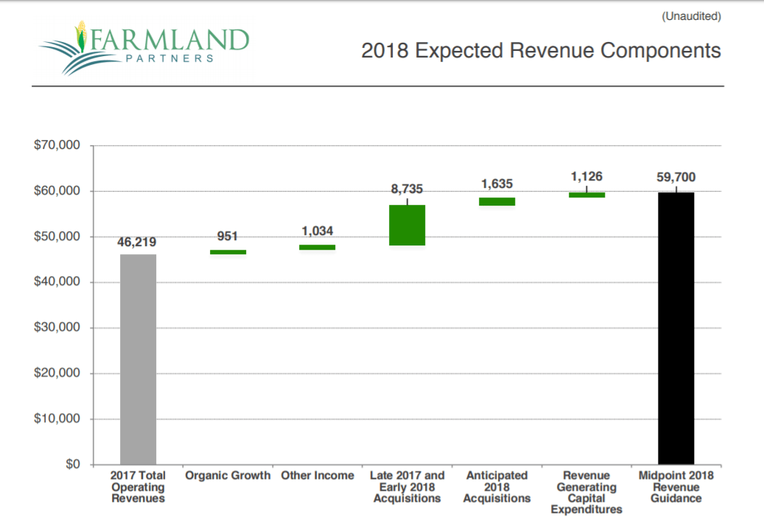Viewport: 764px width, 532px height.
Task: Select the Midpoint 2018 Revenue Guidance axis caption
Action: click(676, 487)
